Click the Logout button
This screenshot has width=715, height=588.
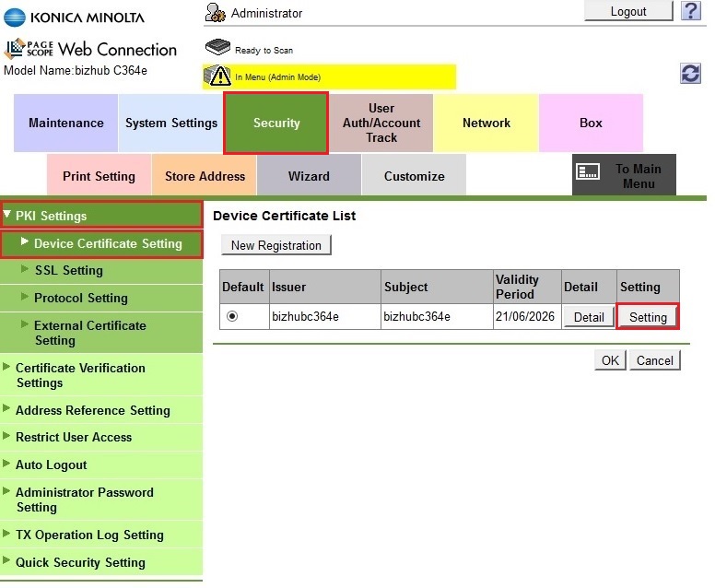pyautogui.click(x=628, y=11)
